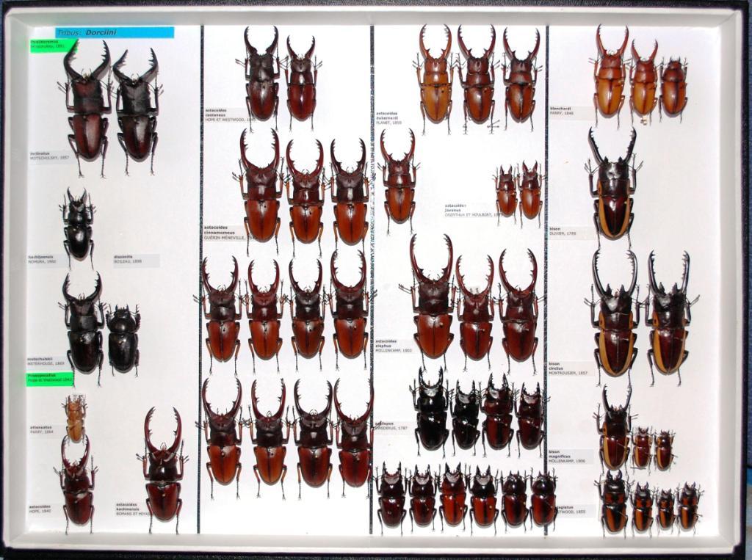Click the "astacoides elaphus" label

click(x=395, y=346)
